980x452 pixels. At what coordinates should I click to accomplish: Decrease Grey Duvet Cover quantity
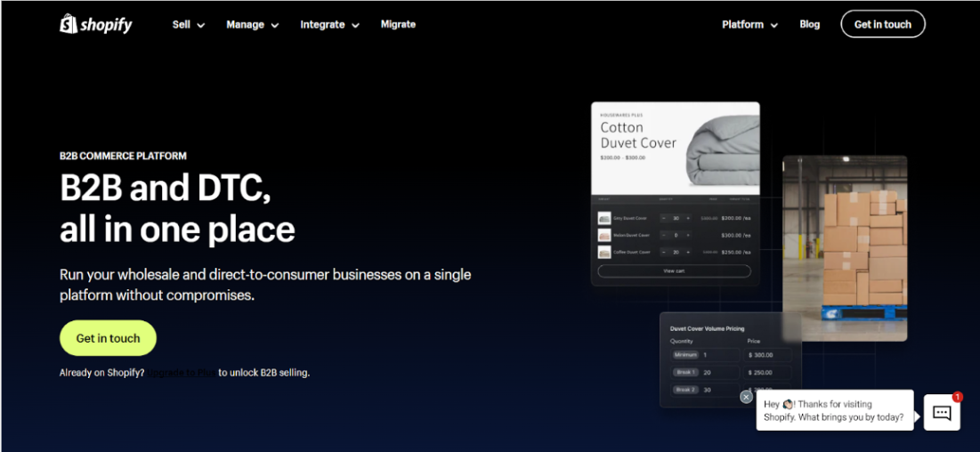pos(664,218)
